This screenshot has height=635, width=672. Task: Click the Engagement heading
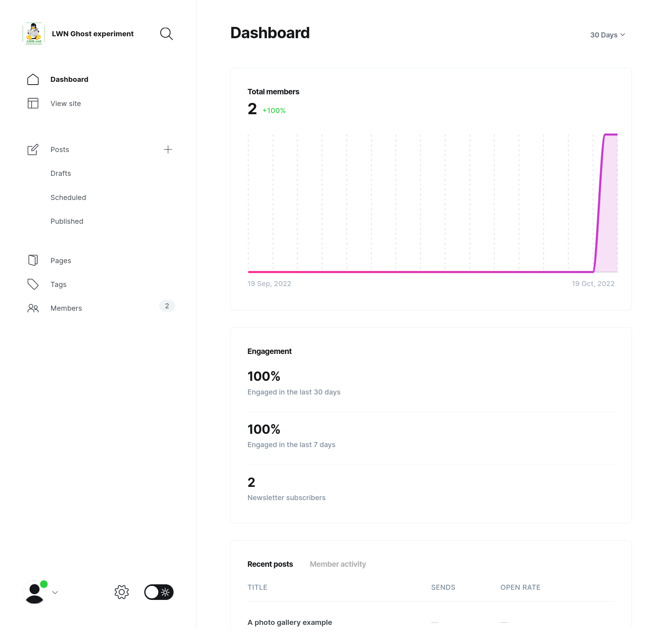(270, 351)
